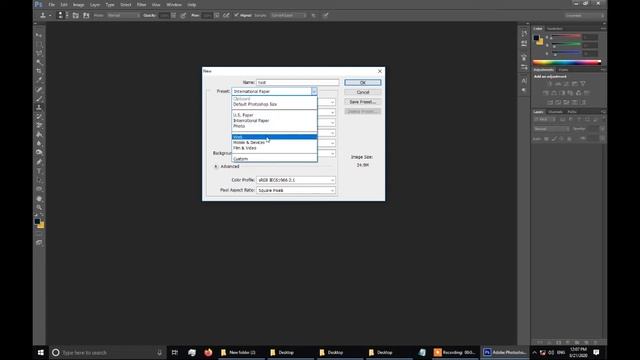Open the Filter menu
The image size is (640, 360).
tap(141, 5)
